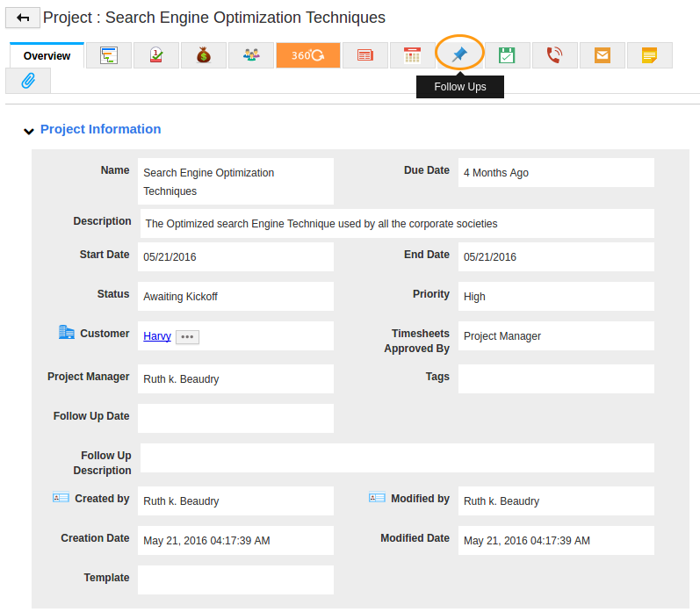Switch to the Overview tab
The width and height of the screenshot is (700, 612).
(x=47, y=55)
